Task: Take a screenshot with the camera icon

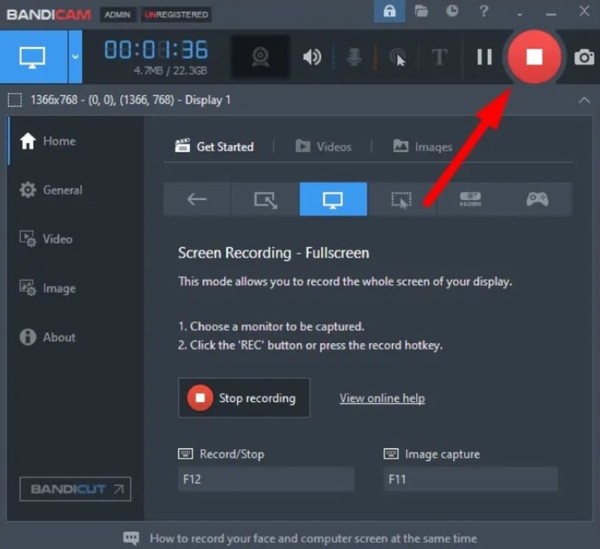Action: click(583, 58)
